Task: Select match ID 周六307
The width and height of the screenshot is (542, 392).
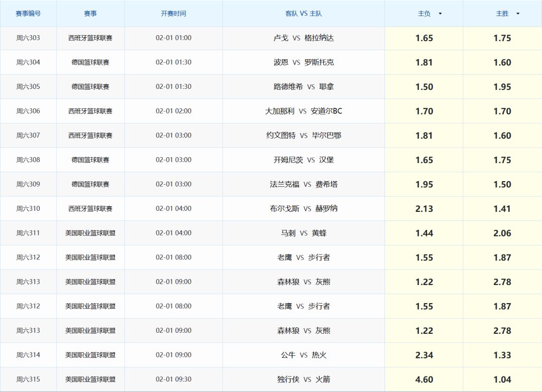Action: click(28, 136)
